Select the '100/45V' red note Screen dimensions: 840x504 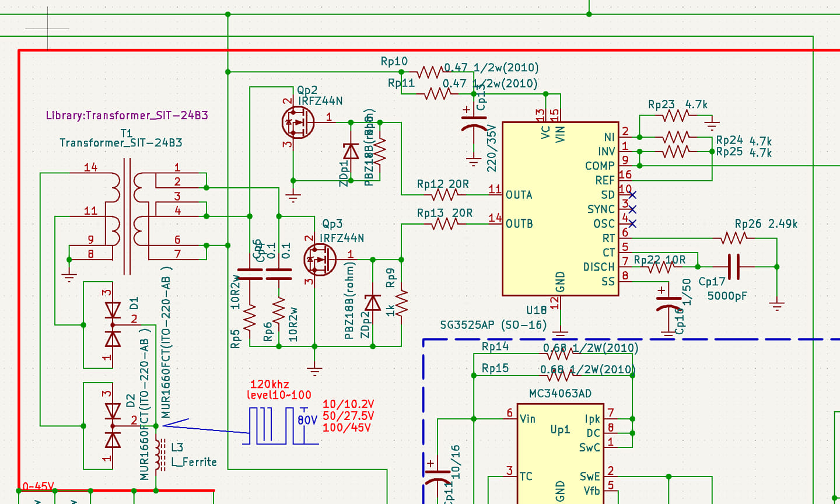346,428
